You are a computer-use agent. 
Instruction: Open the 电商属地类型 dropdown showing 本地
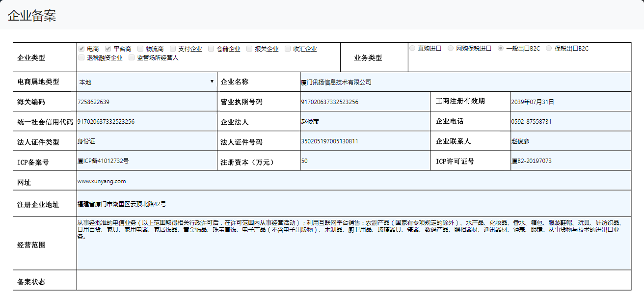pos(145,81)
